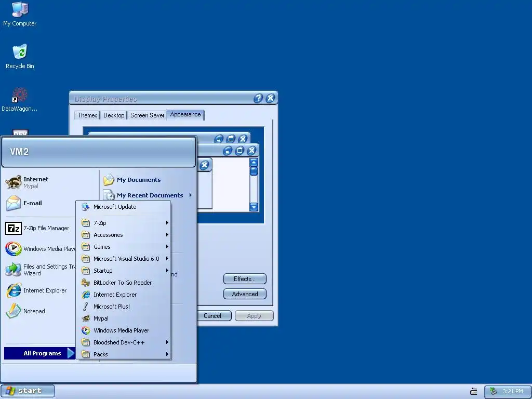Open Windows Media Player in All Programs list
This screenshot has height=399, width=532.
[124, 330]
